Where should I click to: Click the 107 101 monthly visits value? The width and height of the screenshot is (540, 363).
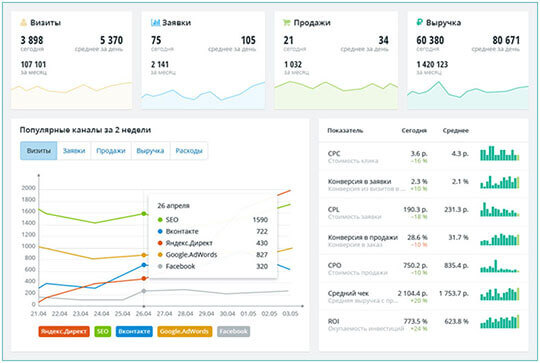click(x=33, y=64)
